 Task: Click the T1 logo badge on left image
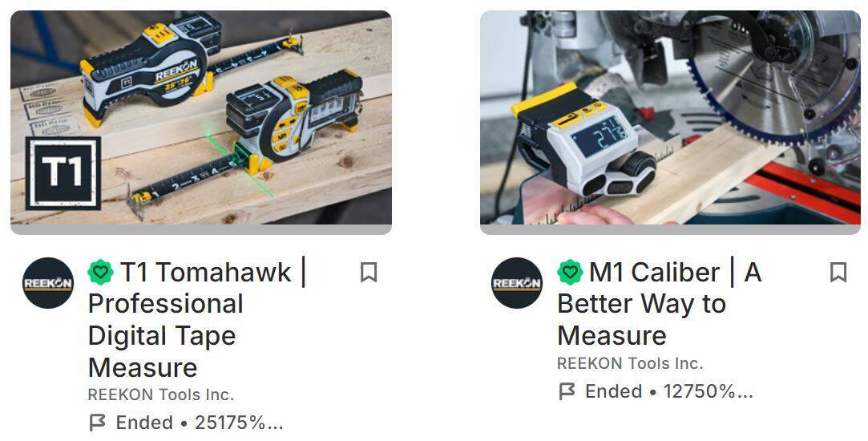tap(63, 173)
